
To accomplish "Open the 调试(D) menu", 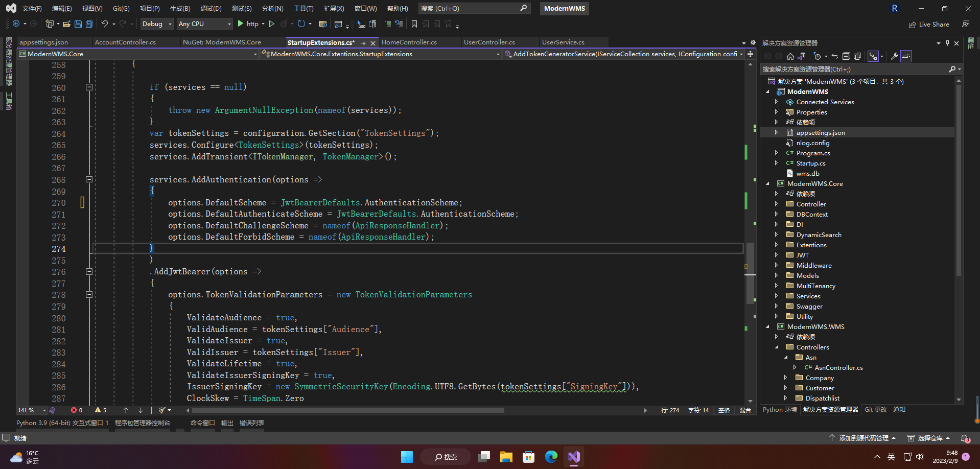I will [211, 9].
